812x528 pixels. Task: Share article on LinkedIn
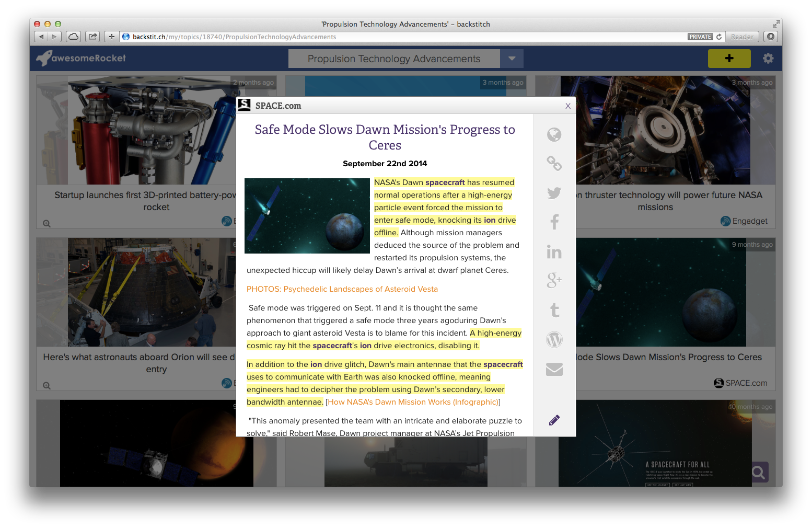tap(554, 252)
